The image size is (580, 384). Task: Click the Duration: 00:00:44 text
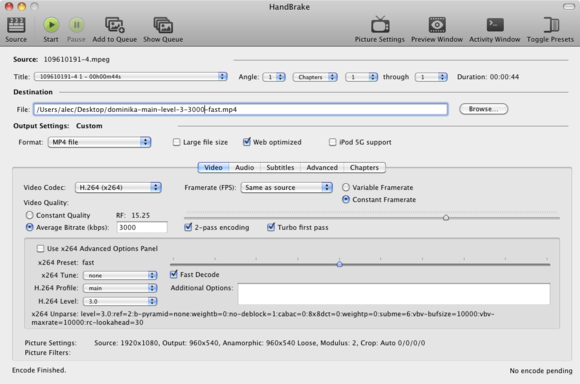(x=488, y=77)
